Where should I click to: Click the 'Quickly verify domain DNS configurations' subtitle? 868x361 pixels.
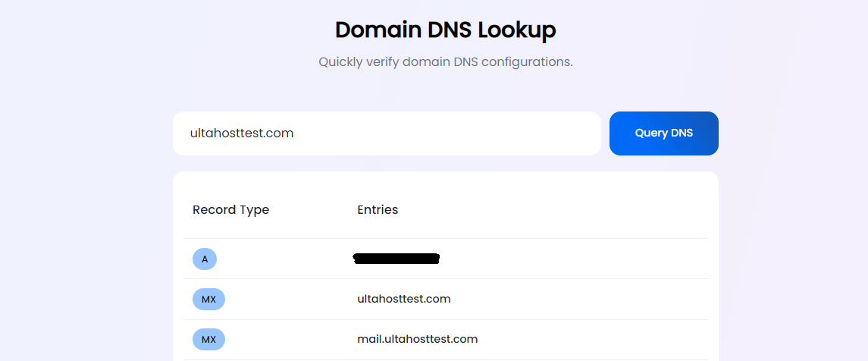445,61
